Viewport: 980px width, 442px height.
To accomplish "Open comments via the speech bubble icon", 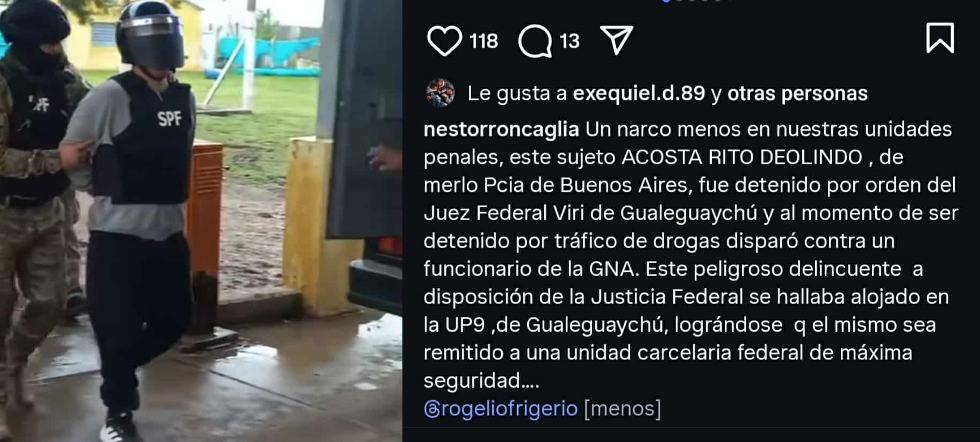I will point(535,41).
